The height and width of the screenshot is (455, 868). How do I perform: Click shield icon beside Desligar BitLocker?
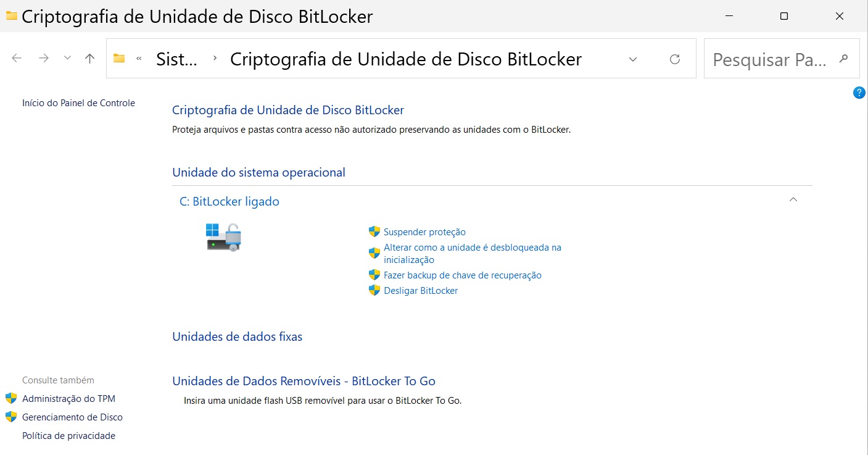point(374,290)
